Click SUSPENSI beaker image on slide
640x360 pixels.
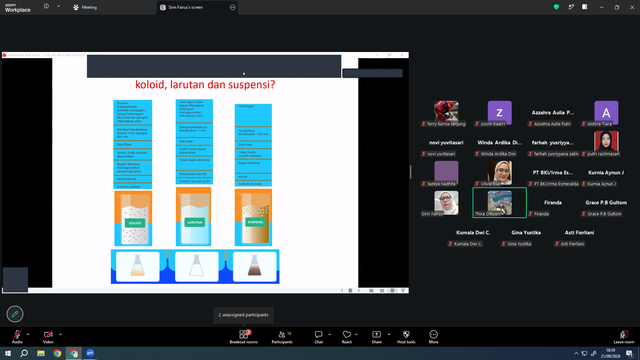pyautogui.click(x=253, y=218)
